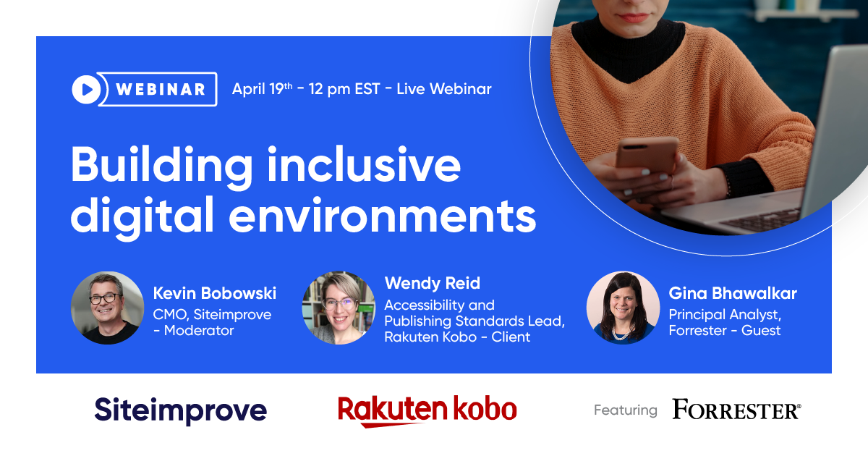Open the April 19th date text

(x=262, y=88)
